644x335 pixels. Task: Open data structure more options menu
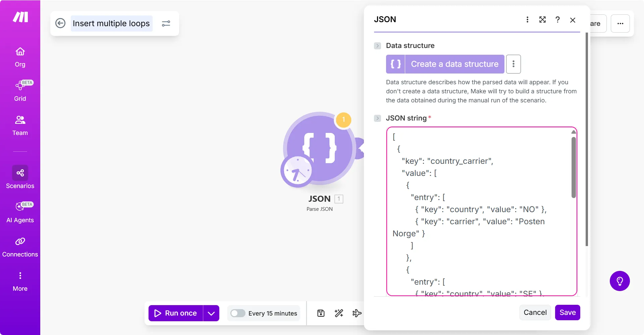pos(513,64)
